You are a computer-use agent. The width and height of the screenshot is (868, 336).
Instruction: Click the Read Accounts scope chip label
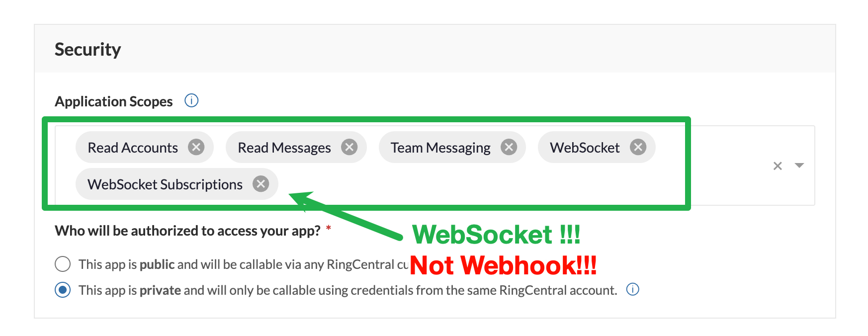click(133, 148)
